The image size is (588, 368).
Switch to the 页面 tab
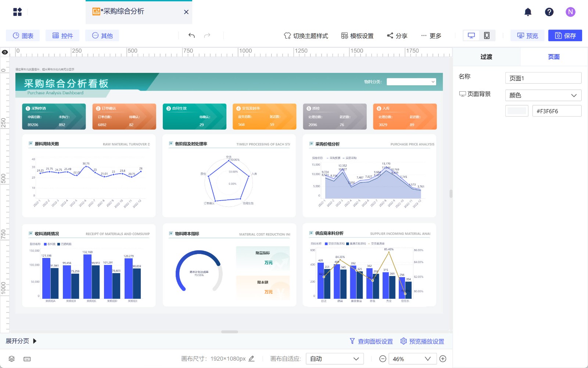click(554, 57)
